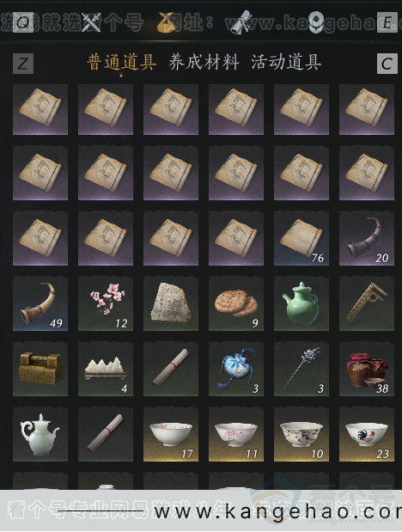Viewport: 402px width, 532px height.
Task: Select the purple horn item with 20
Action: click(367, 239)
